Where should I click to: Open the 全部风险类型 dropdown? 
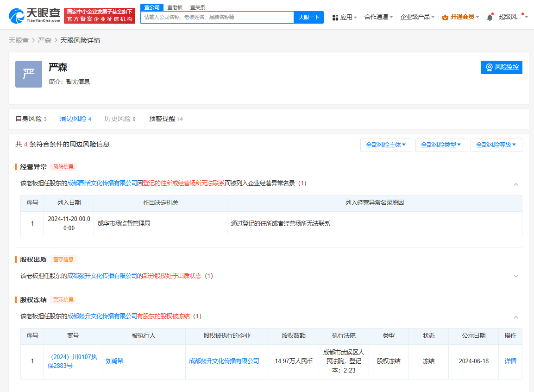pyautogui.click(x=441, y=145)
